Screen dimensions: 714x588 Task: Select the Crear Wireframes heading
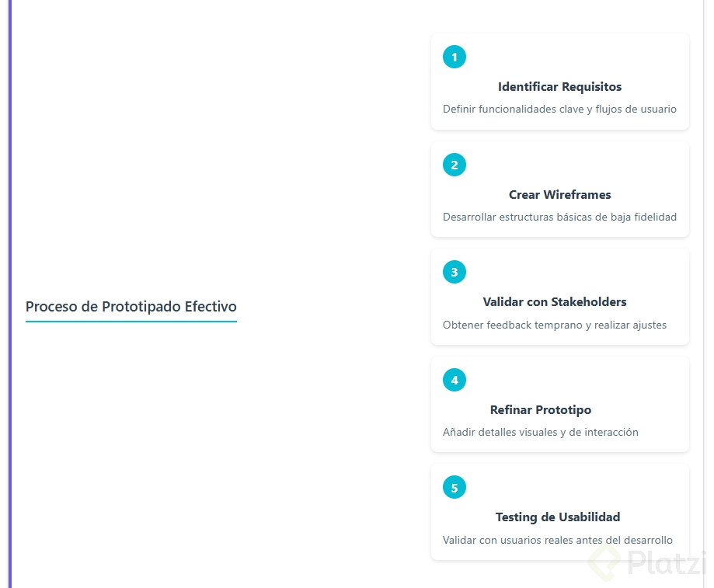point(559,195)
